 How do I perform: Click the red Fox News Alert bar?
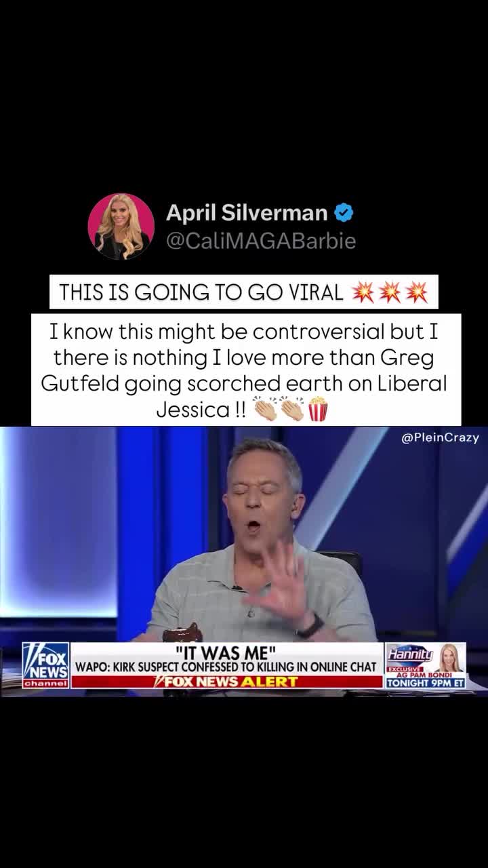[x=227, y=682]
